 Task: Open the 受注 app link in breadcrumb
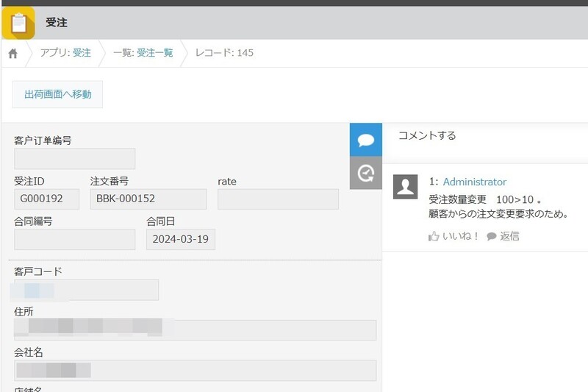[82, 52]
